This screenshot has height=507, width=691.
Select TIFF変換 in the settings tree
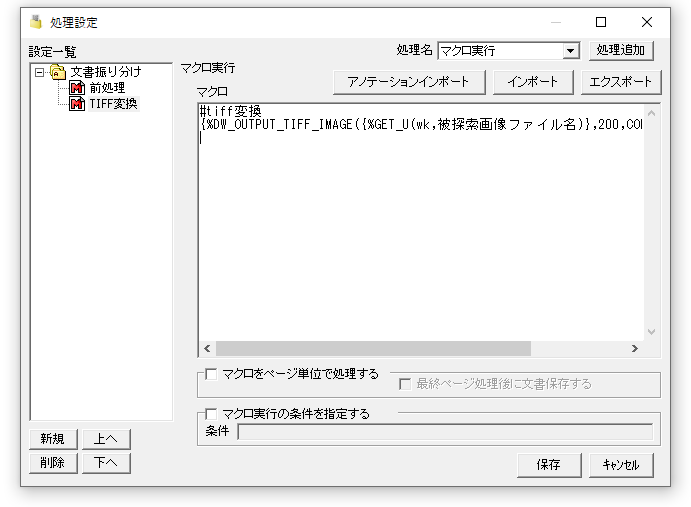coord(114,104)
